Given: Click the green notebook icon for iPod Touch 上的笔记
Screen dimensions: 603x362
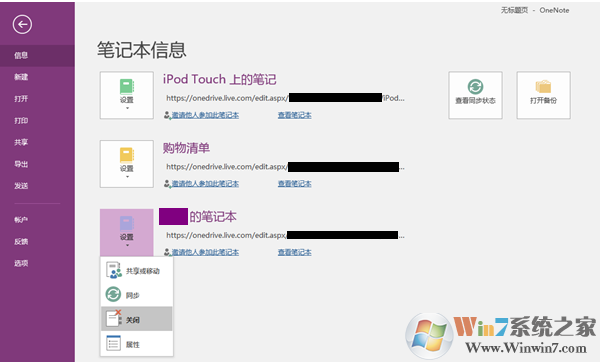Looking at the screenshot, I should click(x=127, y=87).
